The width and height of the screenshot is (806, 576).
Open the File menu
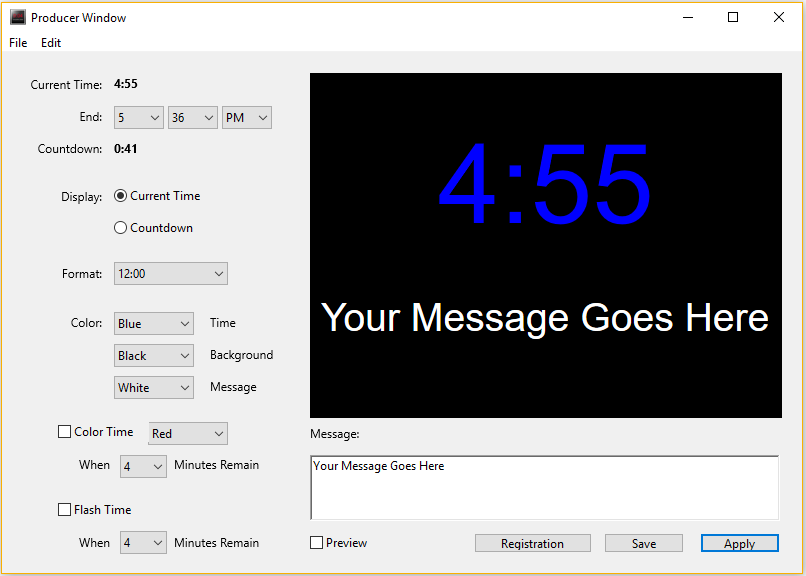pyautogui.click(x=17, y=43)
